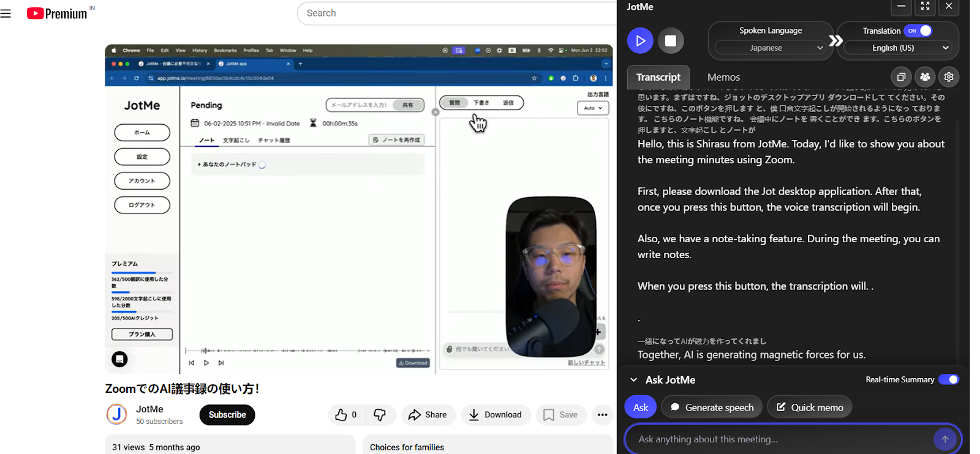The height and width of the screenshot is (454, 980).
Task: Like the video with thumbs-up icon
Action: tap(346, 415)
